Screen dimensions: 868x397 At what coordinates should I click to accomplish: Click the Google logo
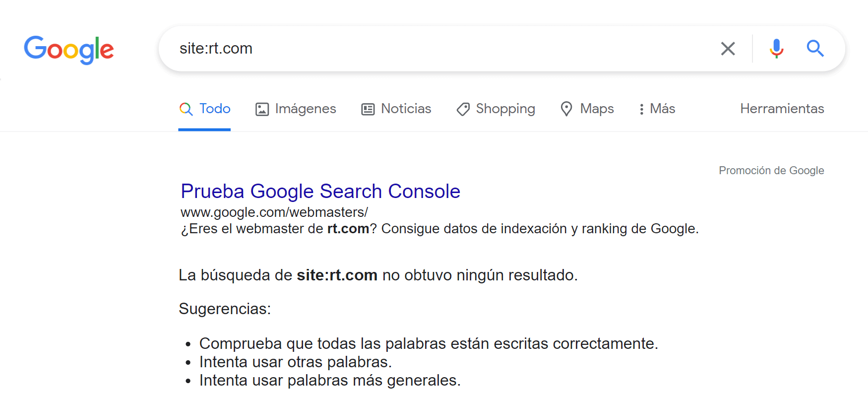pyautogui.click(x=69, y=49)
